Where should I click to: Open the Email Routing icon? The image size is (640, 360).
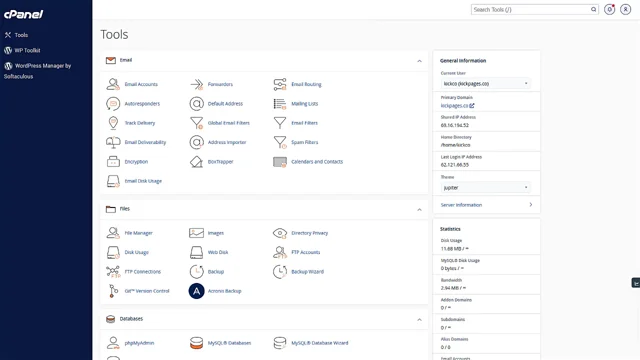pyautogui.click(x=280, y=84)
